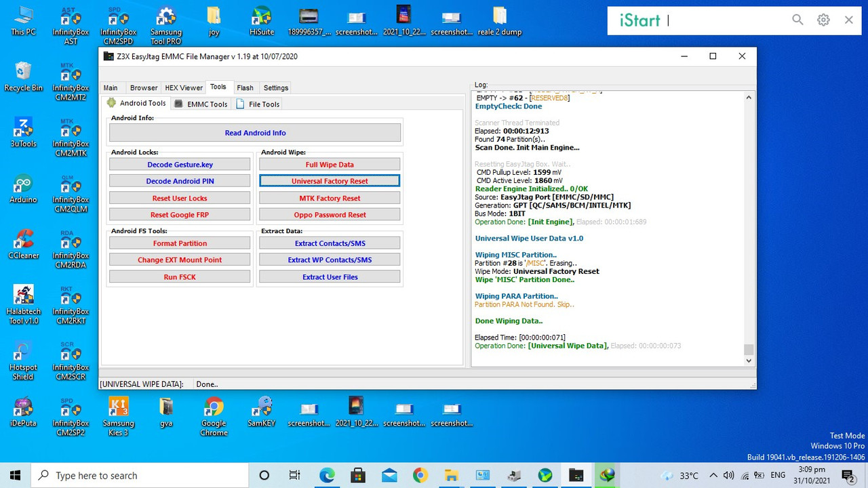
Task: Select the Android Tools sub-tab
Action: point(136,103)
